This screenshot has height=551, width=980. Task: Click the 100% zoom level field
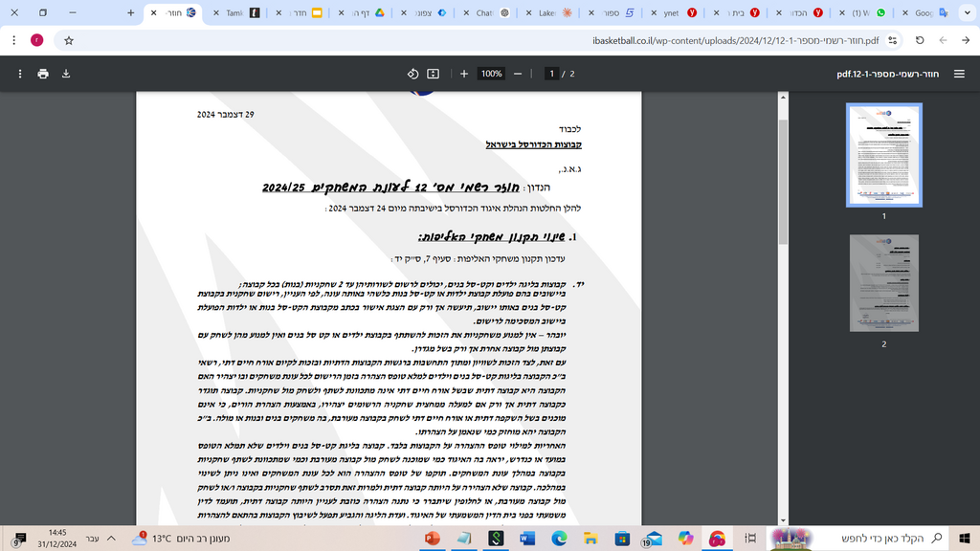(x=491, y=74)
